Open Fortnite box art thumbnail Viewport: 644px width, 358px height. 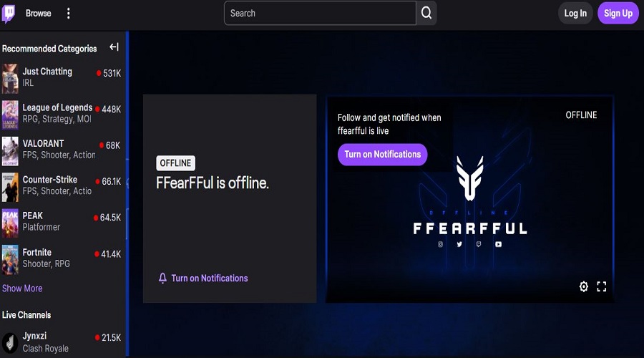click(x=10, y=260)
